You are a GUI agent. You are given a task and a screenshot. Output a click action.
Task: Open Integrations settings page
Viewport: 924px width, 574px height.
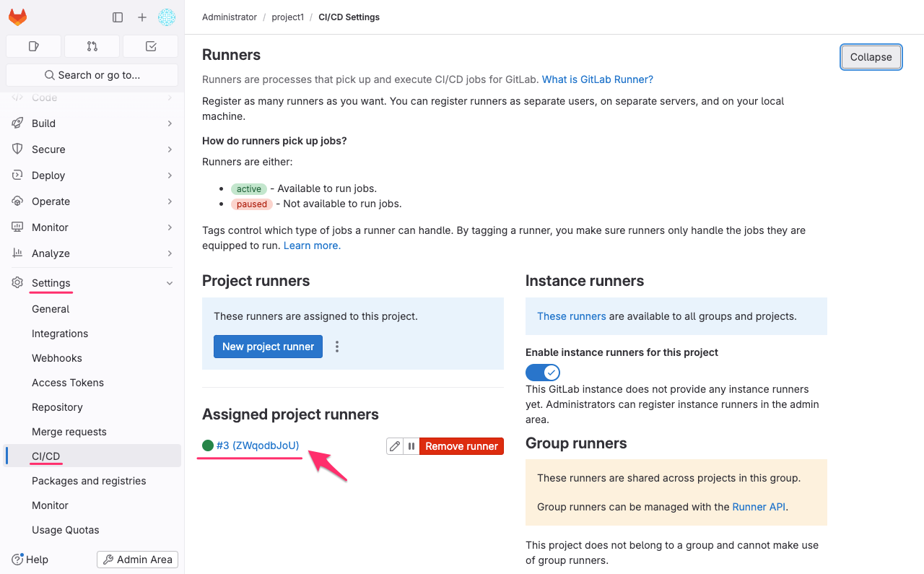click(92, 334)
